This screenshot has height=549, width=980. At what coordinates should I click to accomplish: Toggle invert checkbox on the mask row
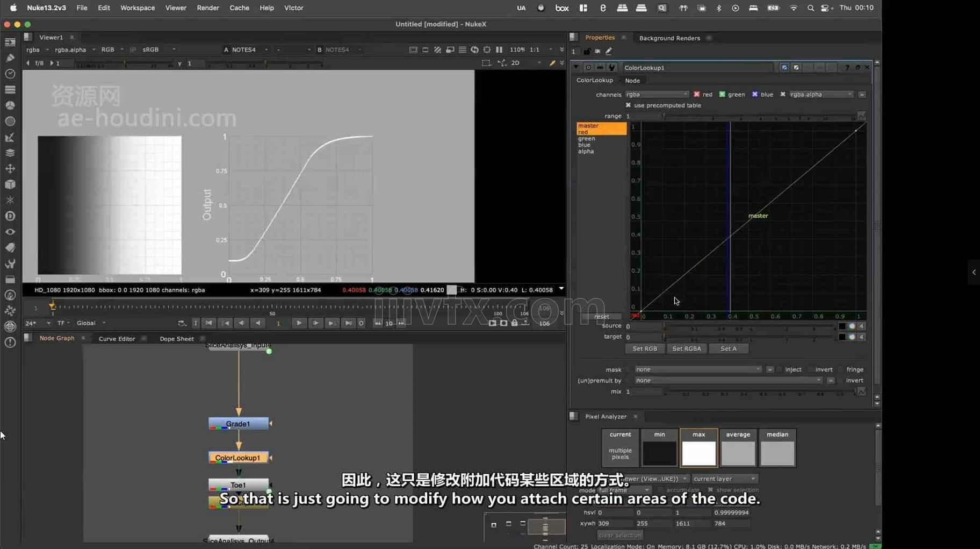810,369
